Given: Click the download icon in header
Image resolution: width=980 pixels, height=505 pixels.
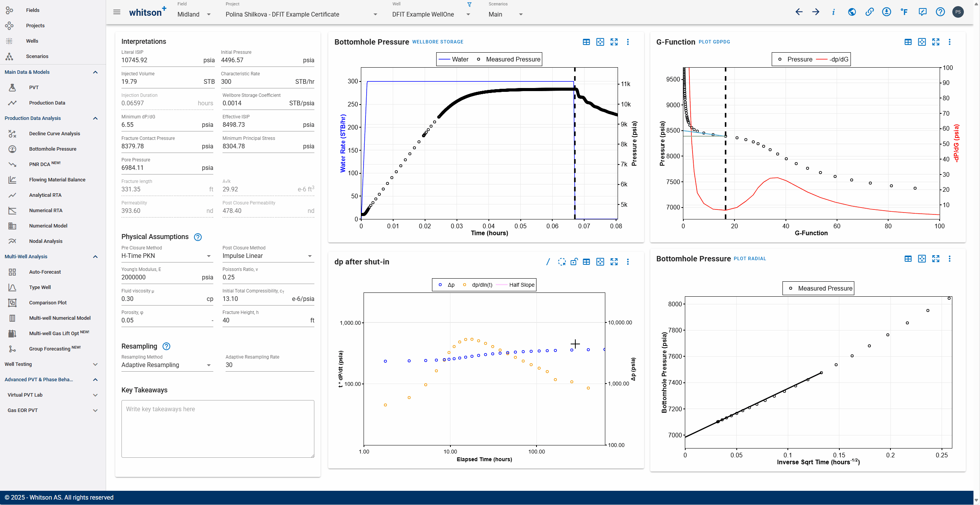Looking at the screenshot, I should point(887,12).
